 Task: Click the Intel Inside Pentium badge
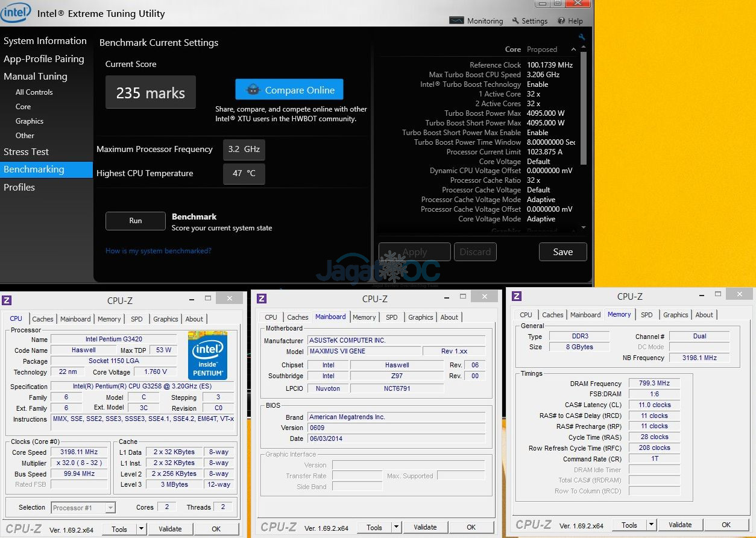point(207,355)
